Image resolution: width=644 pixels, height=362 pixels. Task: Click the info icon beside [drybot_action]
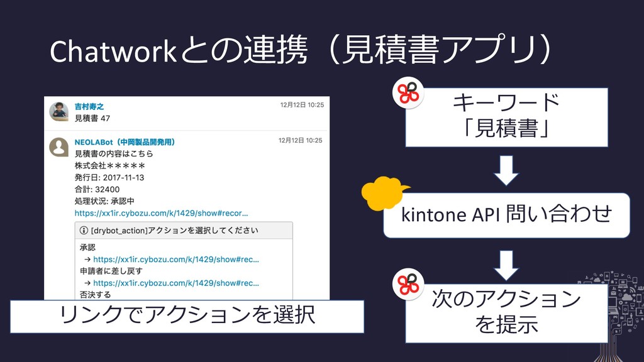pyautogui.click(x=84, y=230)
